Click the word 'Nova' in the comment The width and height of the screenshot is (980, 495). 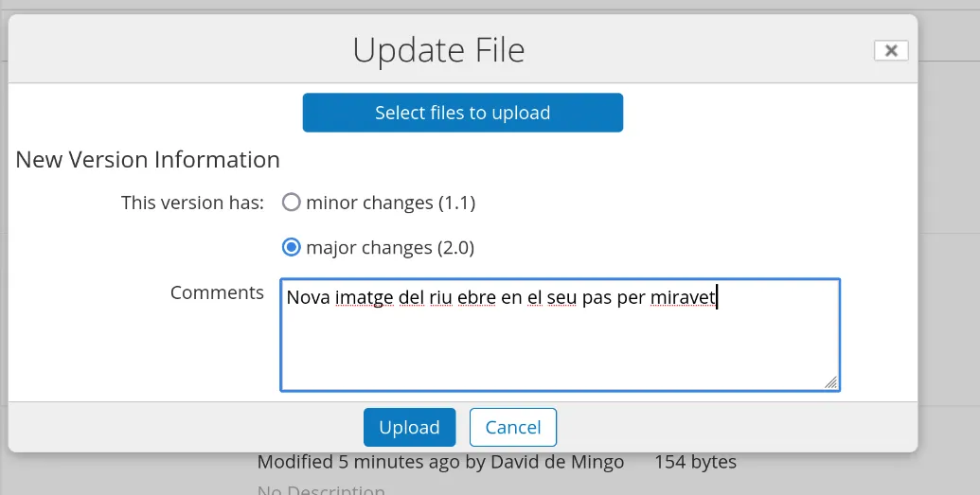[308, 298]
